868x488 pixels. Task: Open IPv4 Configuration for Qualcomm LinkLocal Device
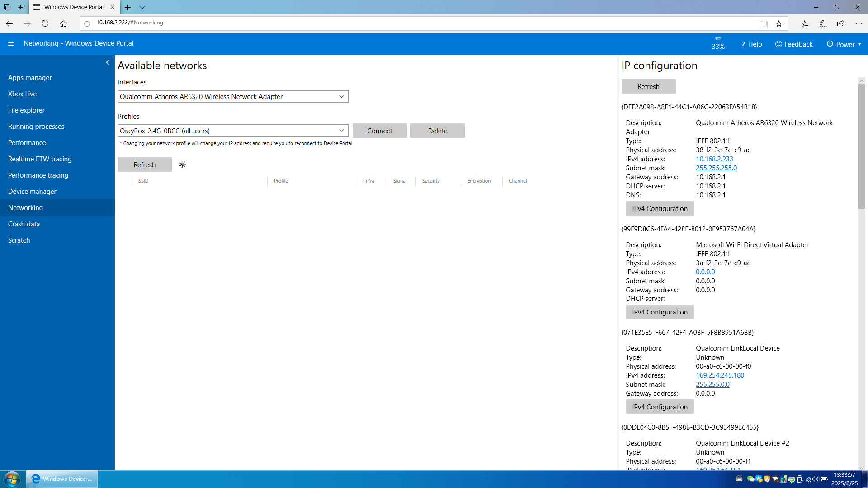(x=660, y=407)
